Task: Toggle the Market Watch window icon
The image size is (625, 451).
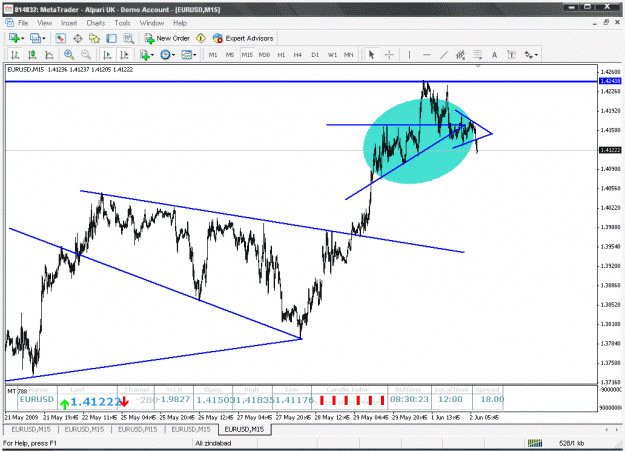Action: 60,38
